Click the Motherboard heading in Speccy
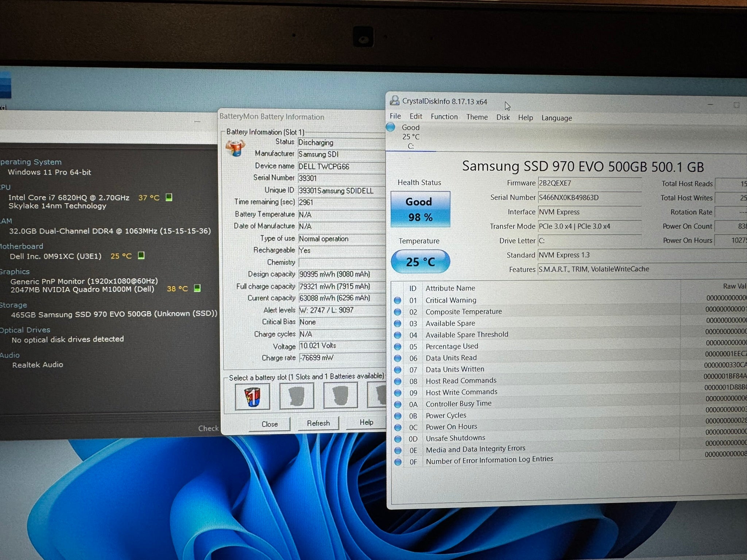 (x=22, y=246)
